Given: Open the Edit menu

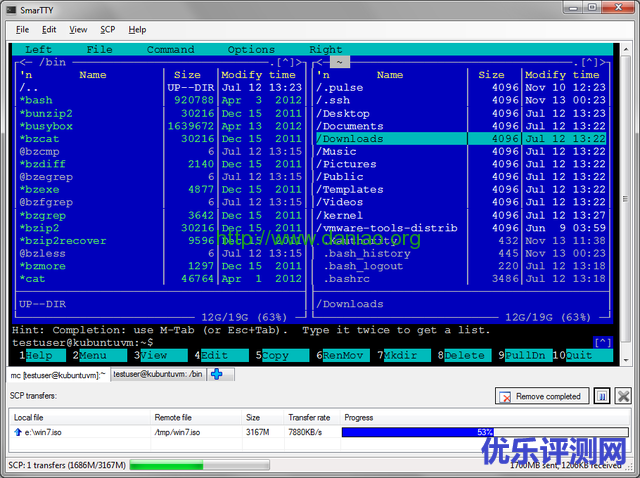Looking at the screenshot, I should coord(49,30).
